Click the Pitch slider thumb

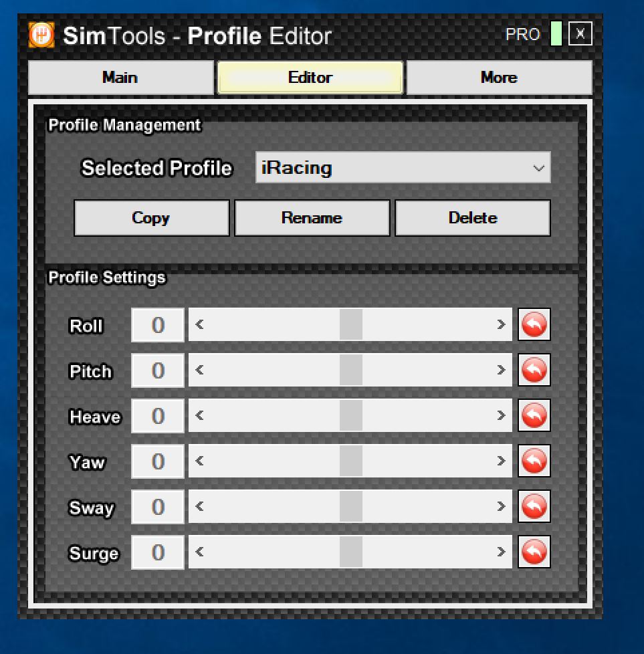point(351,370)
